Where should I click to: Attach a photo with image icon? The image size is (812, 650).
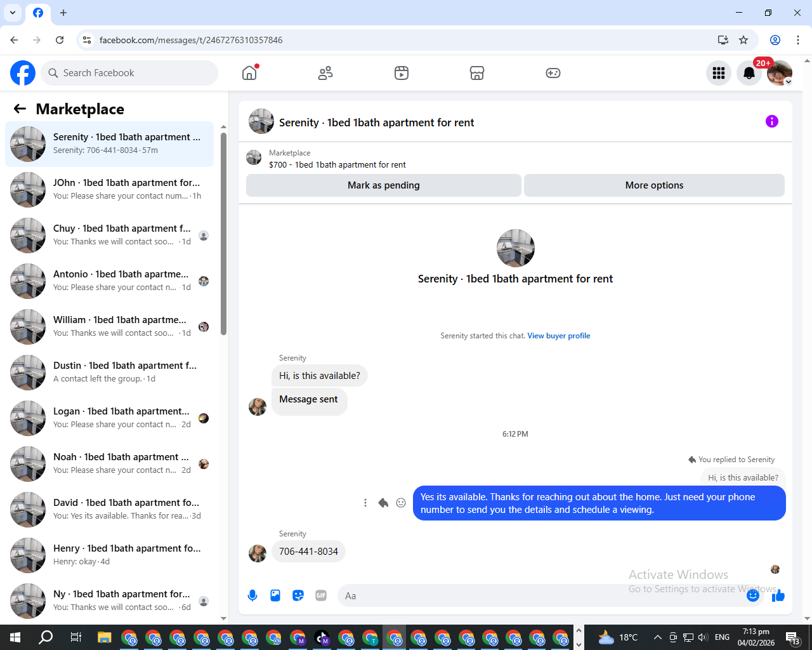coord(275,595)
